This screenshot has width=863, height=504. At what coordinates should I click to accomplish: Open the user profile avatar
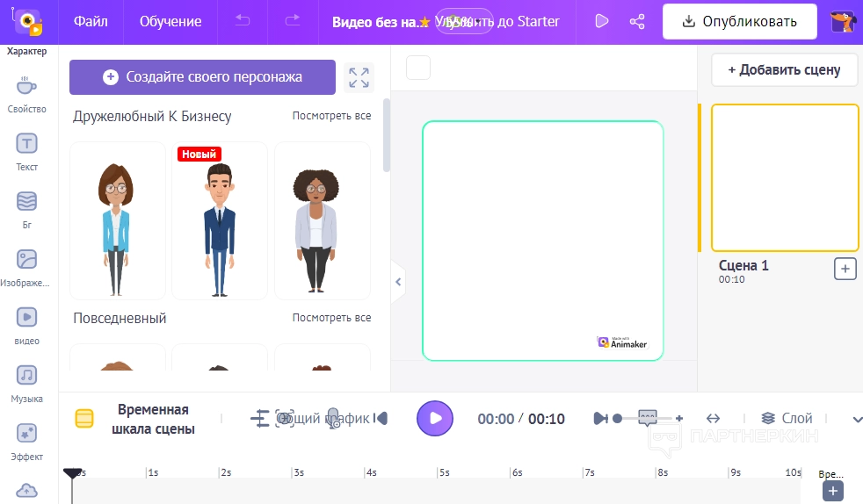(x=842, y=21)
